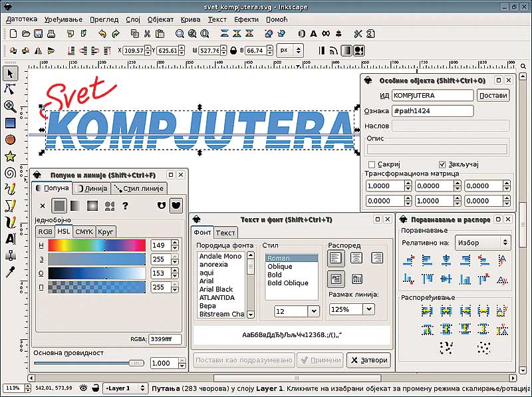Click the Постави button

click(x=493, y=95)
